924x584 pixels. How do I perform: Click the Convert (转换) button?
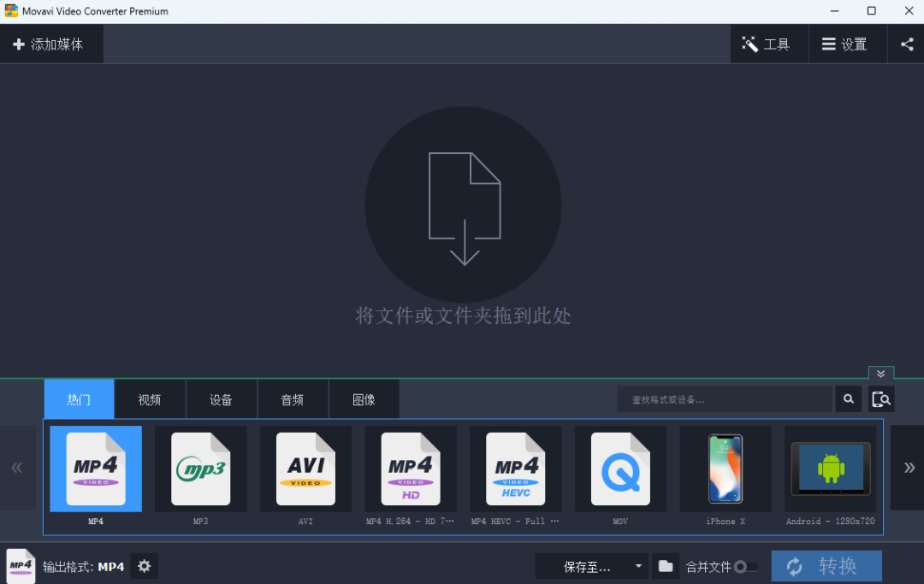point(826,566)
